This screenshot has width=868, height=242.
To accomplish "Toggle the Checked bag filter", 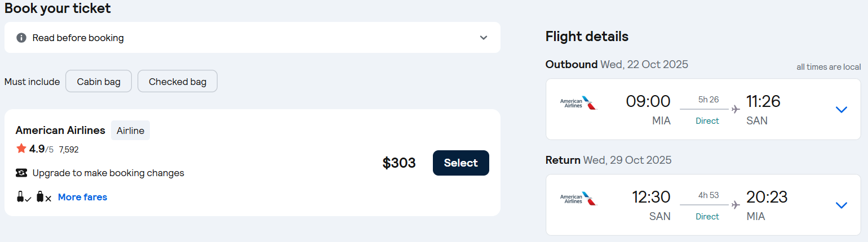I will pos(178,82).
